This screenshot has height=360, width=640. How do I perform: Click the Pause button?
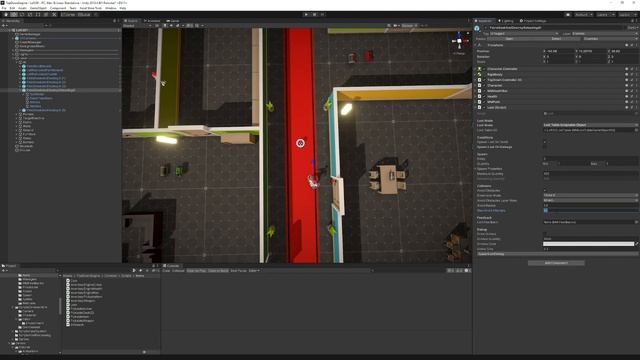click(314, 15)
